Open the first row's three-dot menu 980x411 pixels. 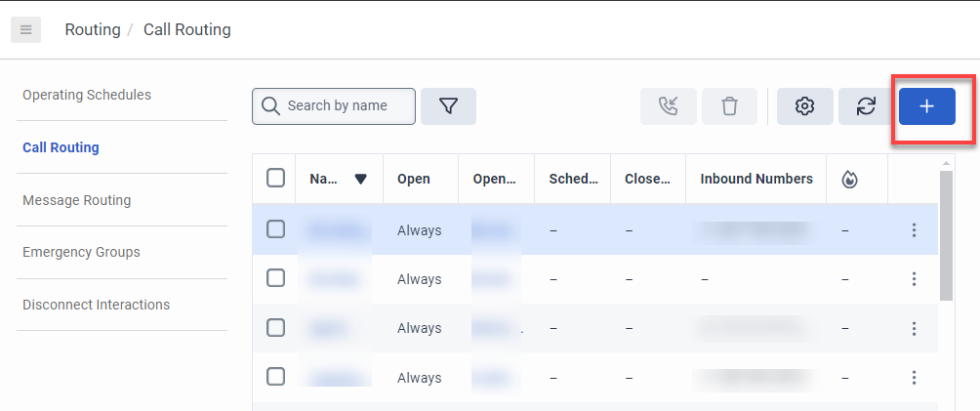click(914, 230)
